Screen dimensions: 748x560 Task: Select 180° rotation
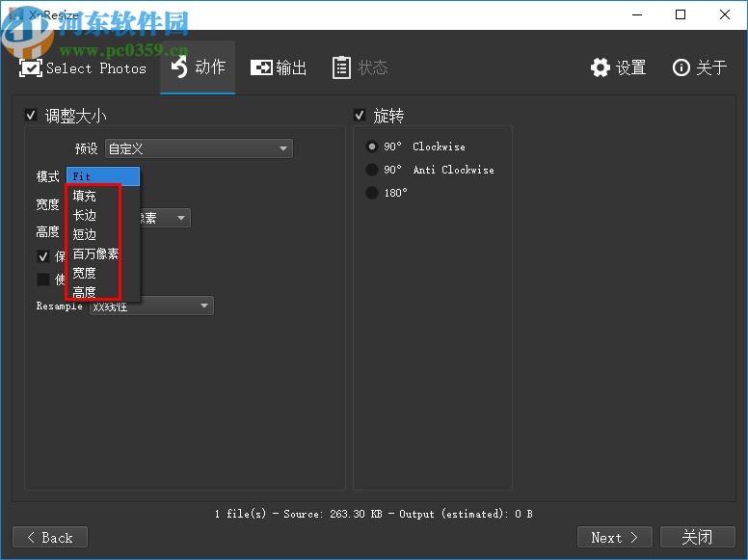point(372,193)
